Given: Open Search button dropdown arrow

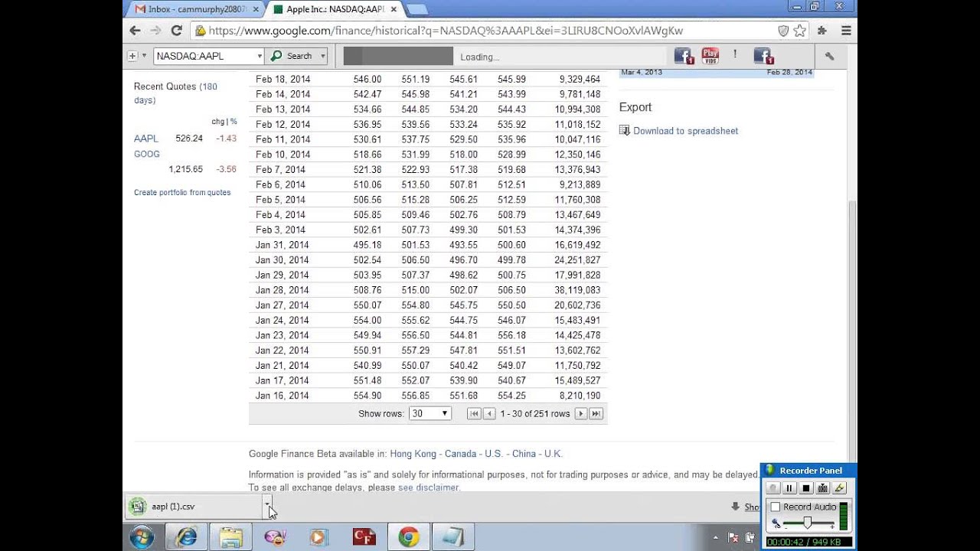Looking at the screenshot, I should pyautogui.click(x=323, y=56).
